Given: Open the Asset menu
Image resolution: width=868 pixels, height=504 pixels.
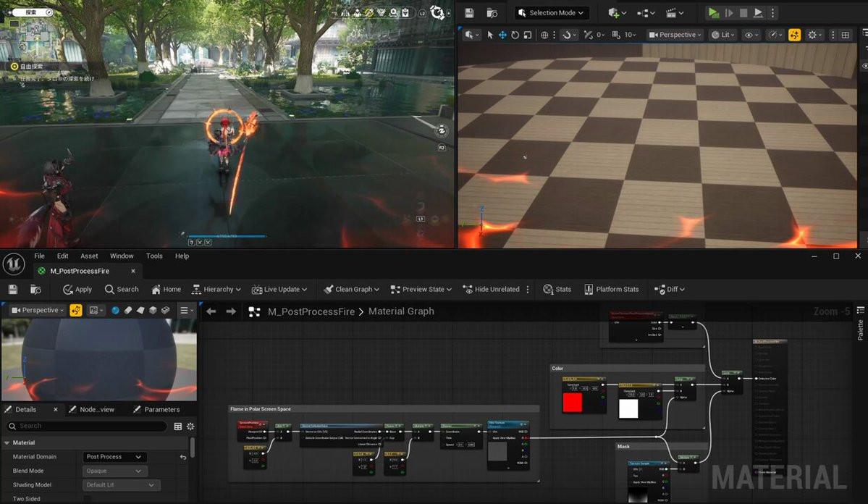Looking at the screenshot, I should point(89,256).
